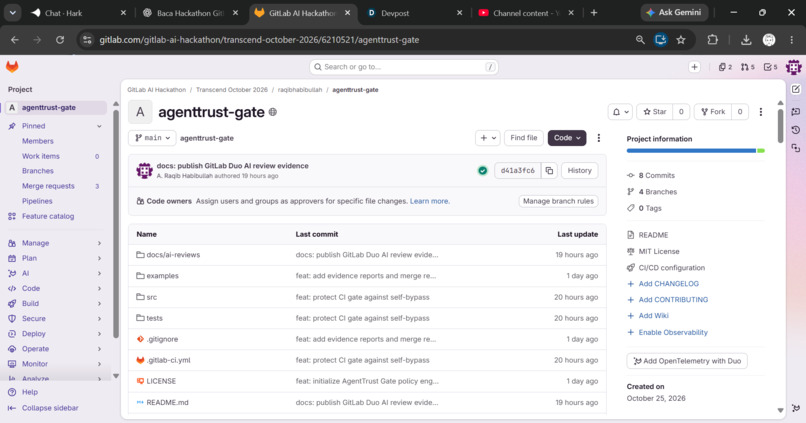Open Chrome downloads icon
Image resolution: width=806 pixels, height=423 pixels.
[x=746, y=40]
